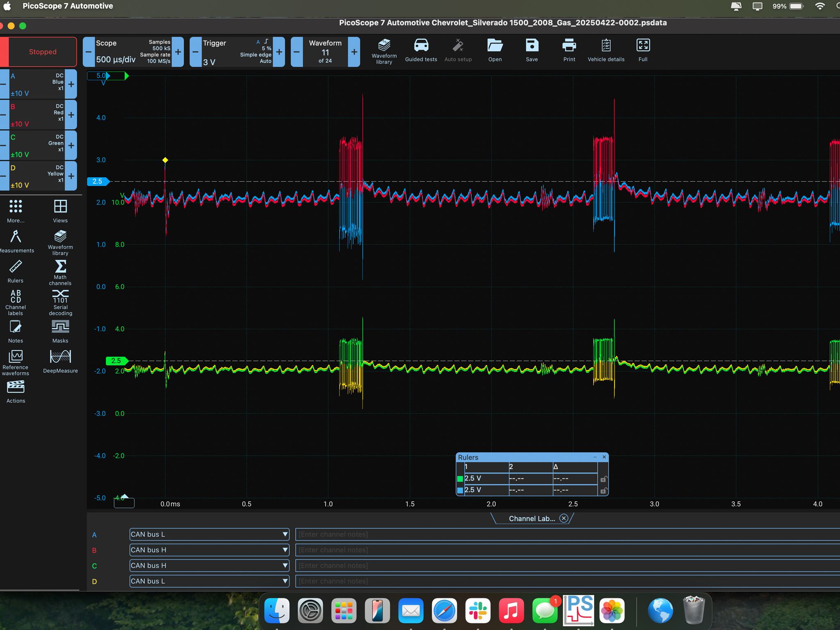Toggle lock for green ruler row
The height and width of the screenshot is (630, 840).
pos(603,479)
